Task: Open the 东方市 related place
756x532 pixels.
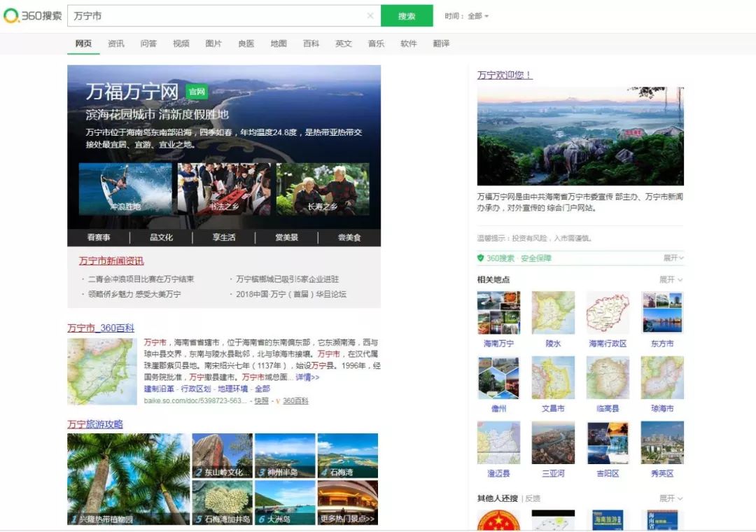Action: [662, 319]
